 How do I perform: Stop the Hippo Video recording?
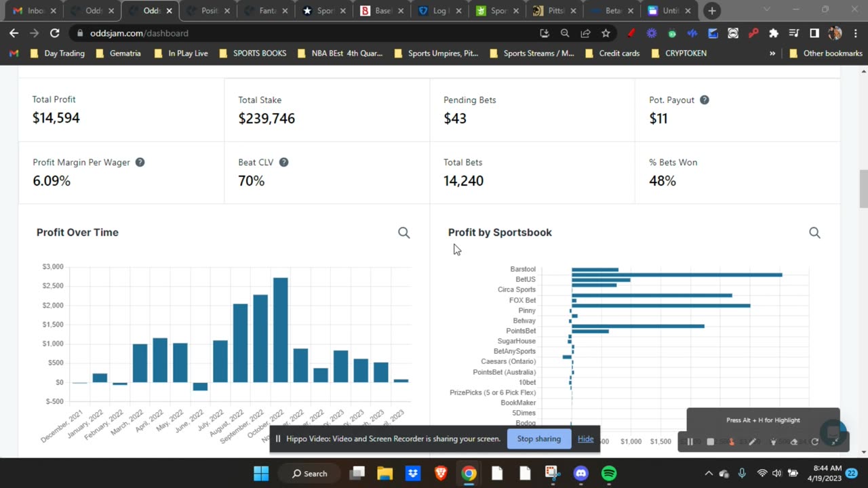[711, 442]
